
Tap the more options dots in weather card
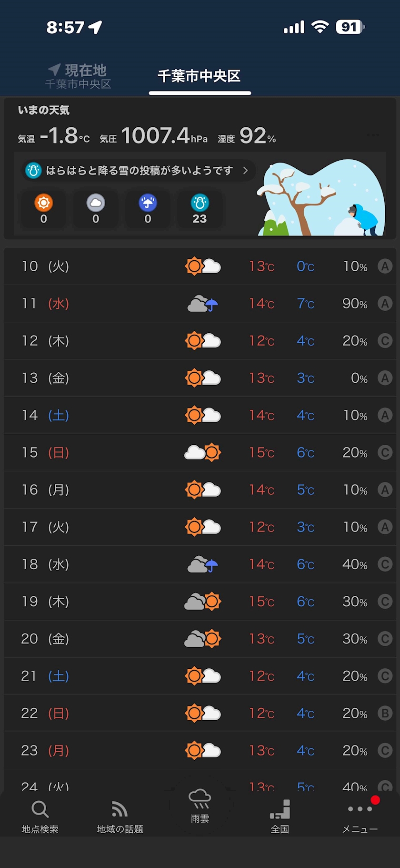tap(374, 135)
